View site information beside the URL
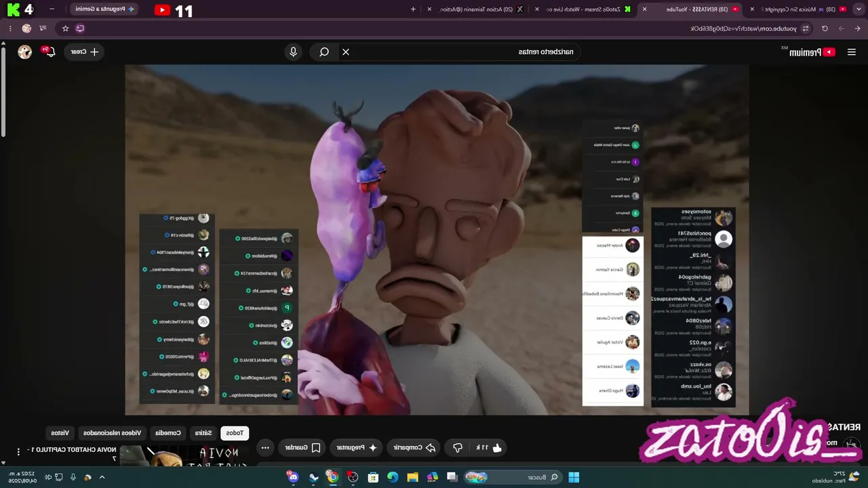Viewport: 868px width, 488px height. coord(806,28)
